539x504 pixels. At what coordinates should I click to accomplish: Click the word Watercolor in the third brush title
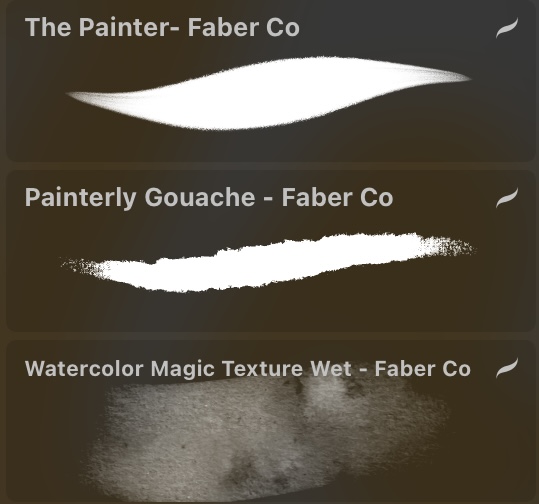84,368
